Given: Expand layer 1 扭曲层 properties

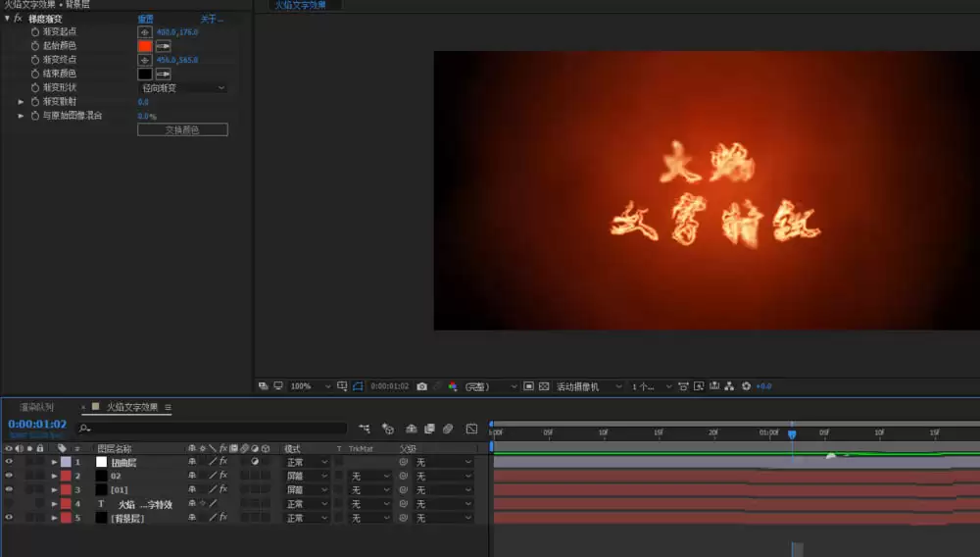Looking at the screenshot, I should pos(54,462).
